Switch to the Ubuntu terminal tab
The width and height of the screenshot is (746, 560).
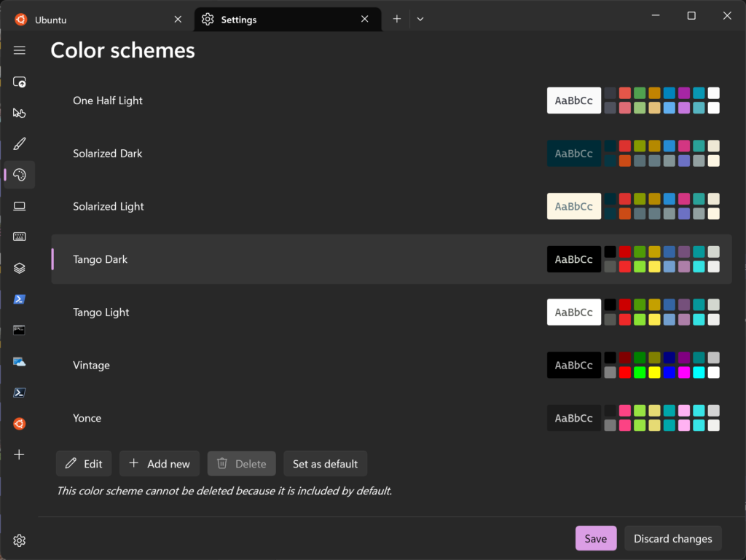[x=95, y=20]
